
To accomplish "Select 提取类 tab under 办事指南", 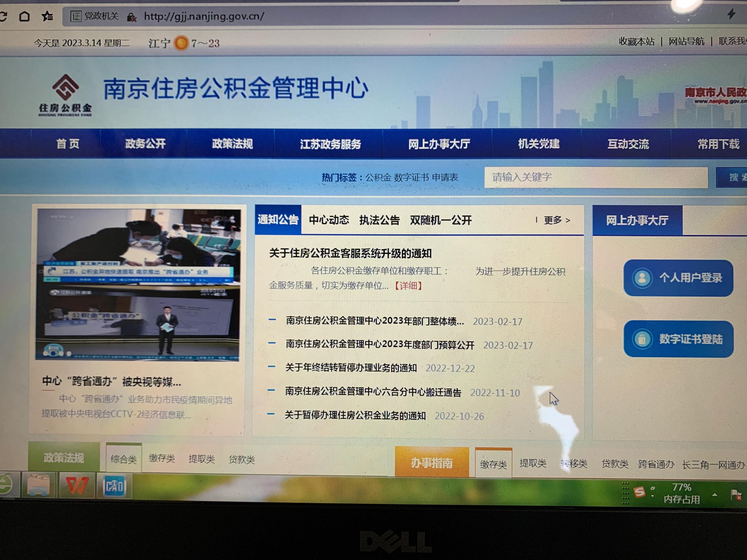I will [533, 463].
